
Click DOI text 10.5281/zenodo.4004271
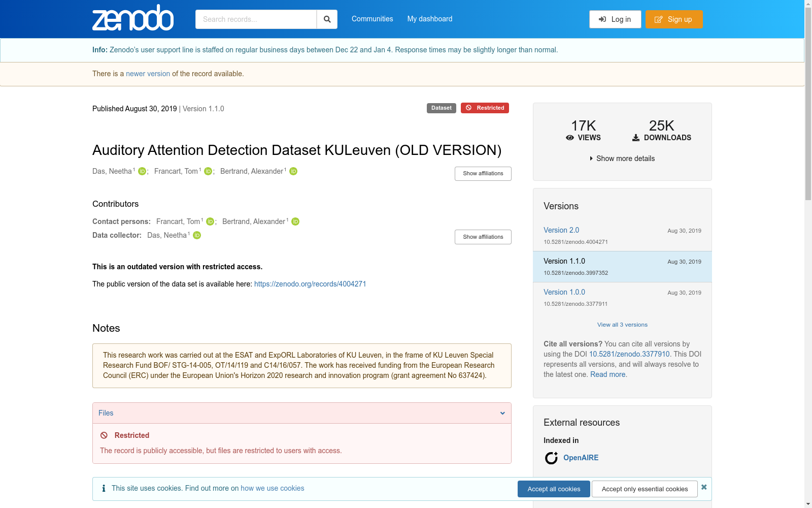576,242
